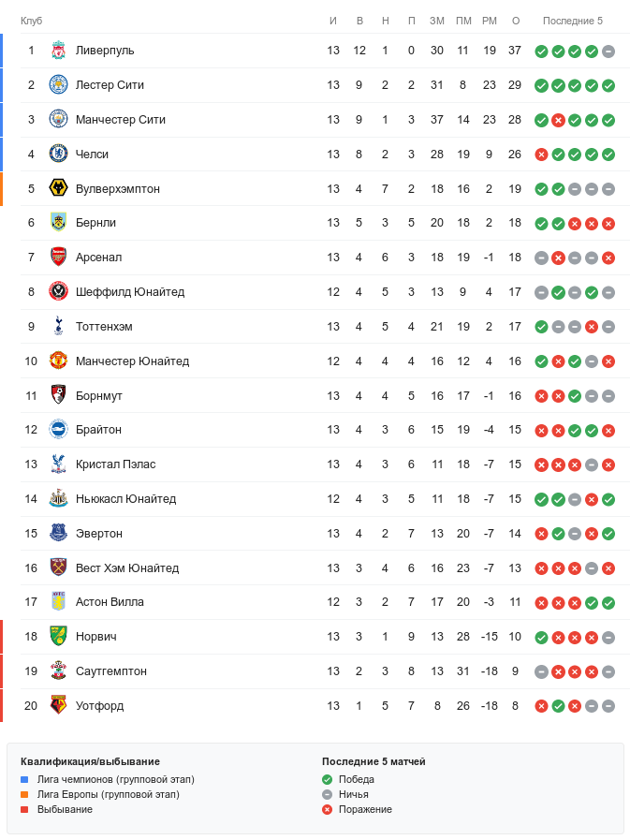Click Liverpool's most recent draw icon

point(608,51)
